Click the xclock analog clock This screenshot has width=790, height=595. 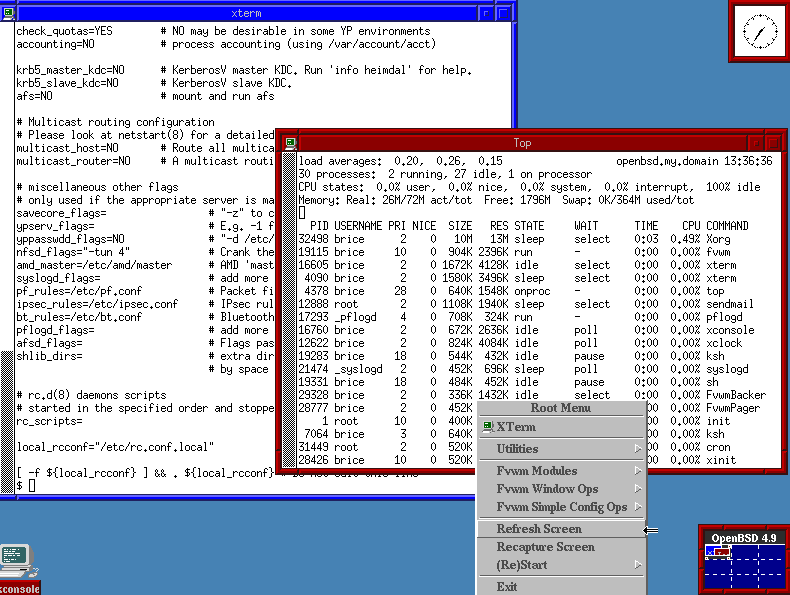(759, 33)
